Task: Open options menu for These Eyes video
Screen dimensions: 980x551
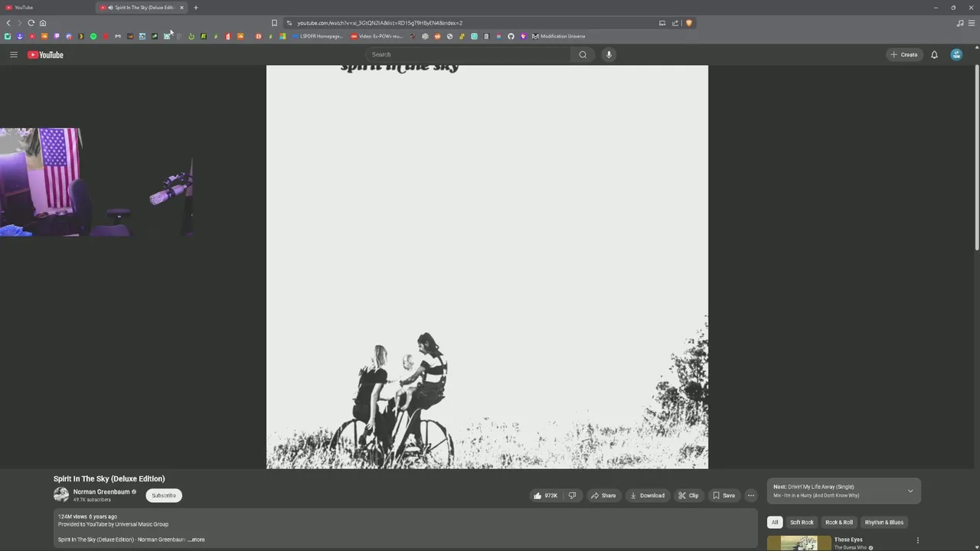Action: 917,540
